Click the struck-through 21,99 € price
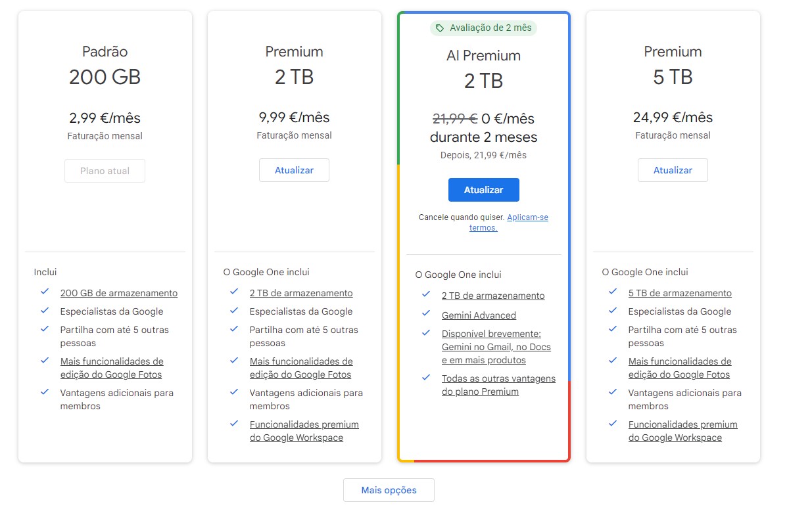 [455, 119]
